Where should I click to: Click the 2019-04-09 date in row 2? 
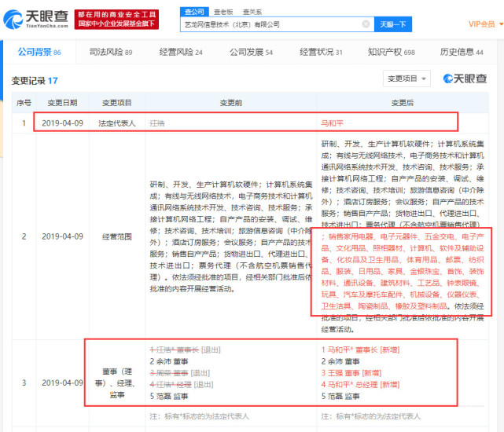[62, 236]
